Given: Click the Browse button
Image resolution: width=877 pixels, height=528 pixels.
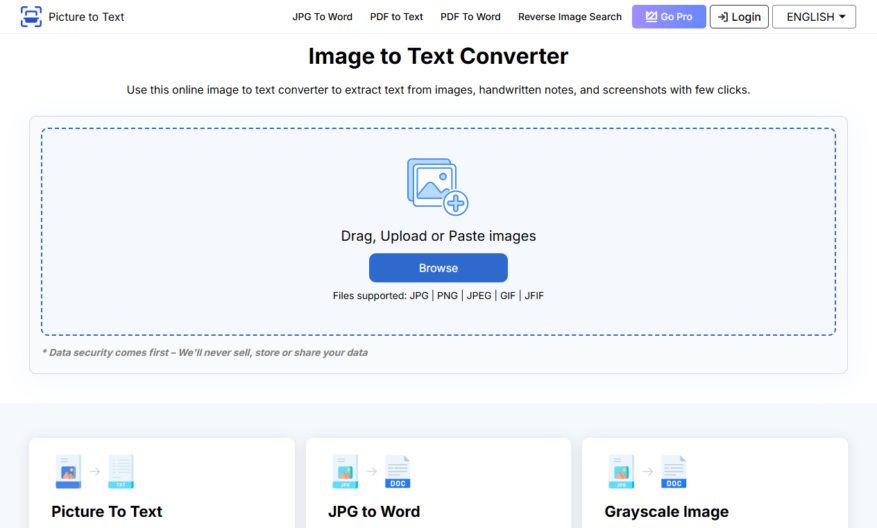Looking at the screenshot, I should pyautogui.click(x=438, y=268).
